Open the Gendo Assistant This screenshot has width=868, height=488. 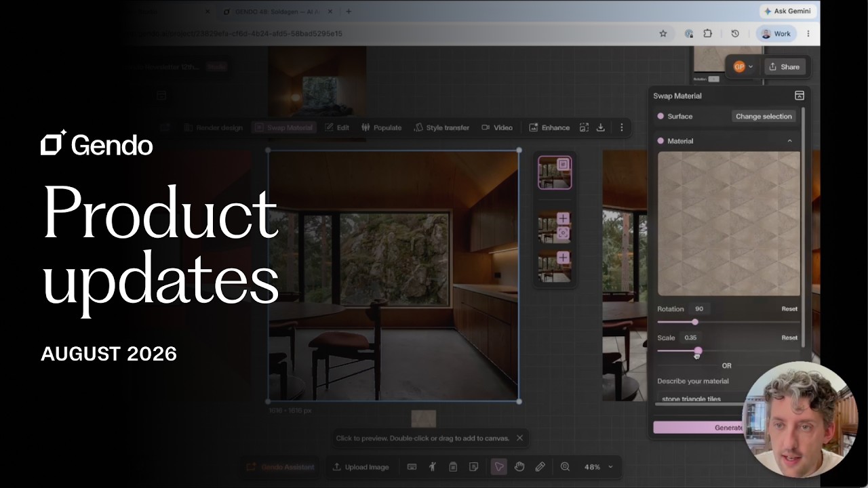click(280, 467)
